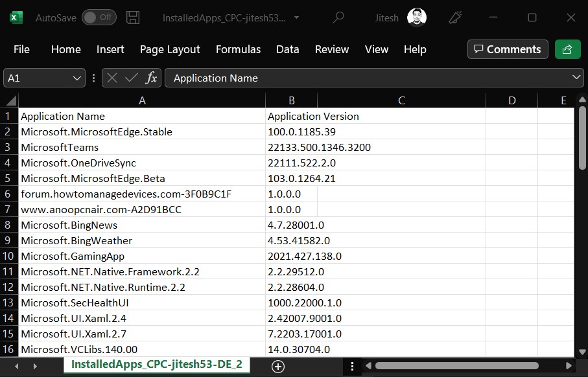Select column D header

pyautogui.click(x=512, y=100)
